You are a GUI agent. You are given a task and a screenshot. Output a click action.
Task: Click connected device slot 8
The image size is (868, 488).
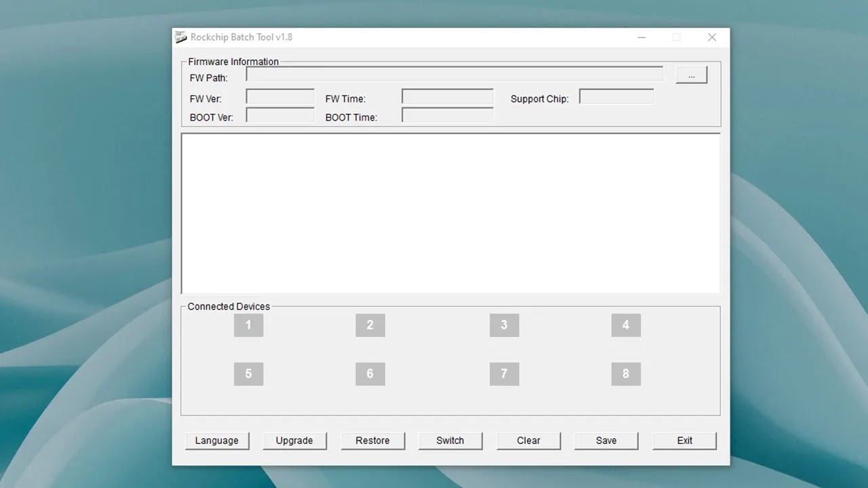626,373
